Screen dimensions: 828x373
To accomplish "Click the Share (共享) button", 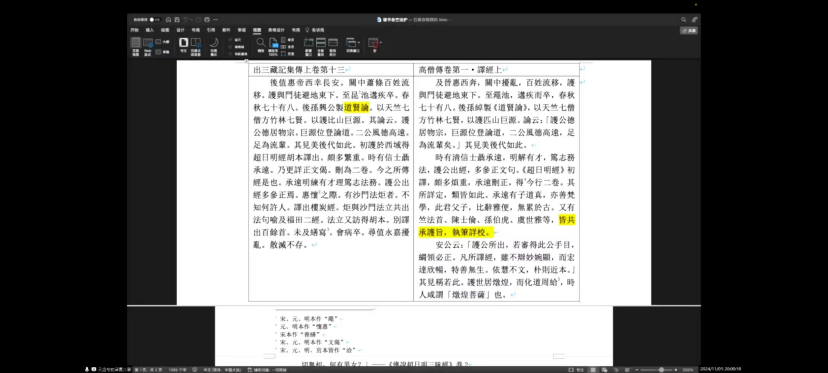I will 689,31.
